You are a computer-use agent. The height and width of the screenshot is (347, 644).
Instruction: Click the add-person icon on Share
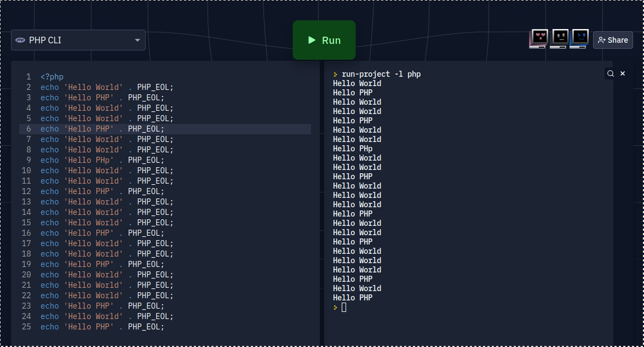pos(601,40)
